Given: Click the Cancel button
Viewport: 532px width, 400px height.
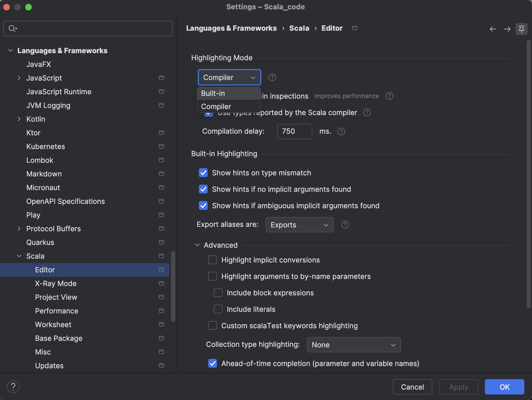Looking at the screenshot, I should point(413,387).
